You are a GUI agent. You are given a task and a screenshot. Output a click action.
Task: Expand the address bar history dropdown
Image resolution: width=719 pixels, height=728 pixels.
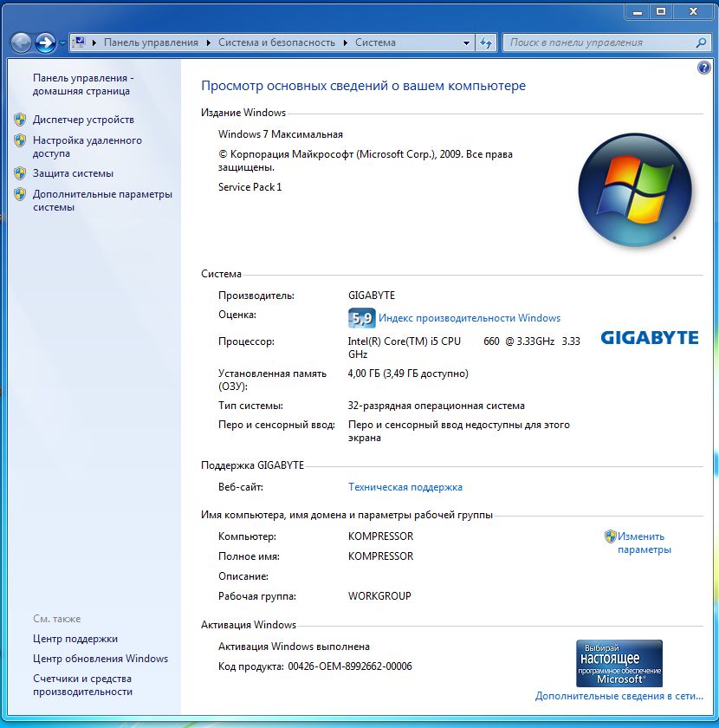point(466,42)
